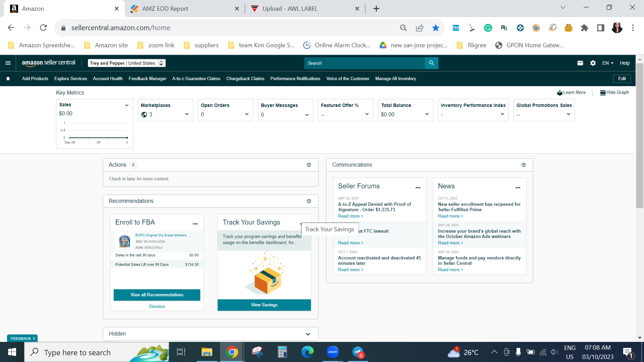This screenshot has width=644, height=362.
Task: Read more about A-to-Z Appeal Denied post
Action: pyautogui.click(x=351, y=216)
